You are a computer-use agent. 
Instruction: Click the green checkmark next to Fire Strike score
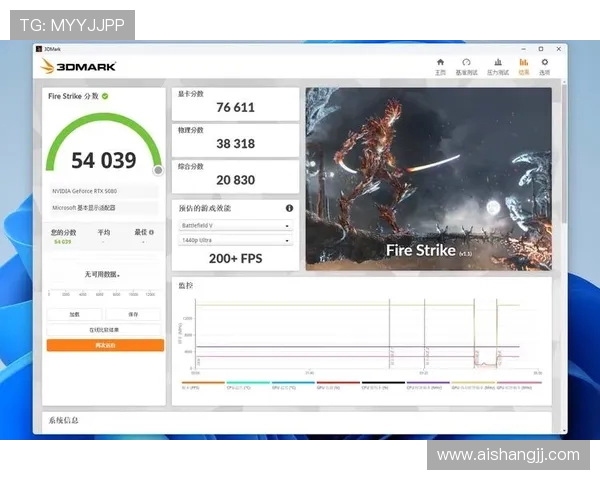tap(105, 96)
